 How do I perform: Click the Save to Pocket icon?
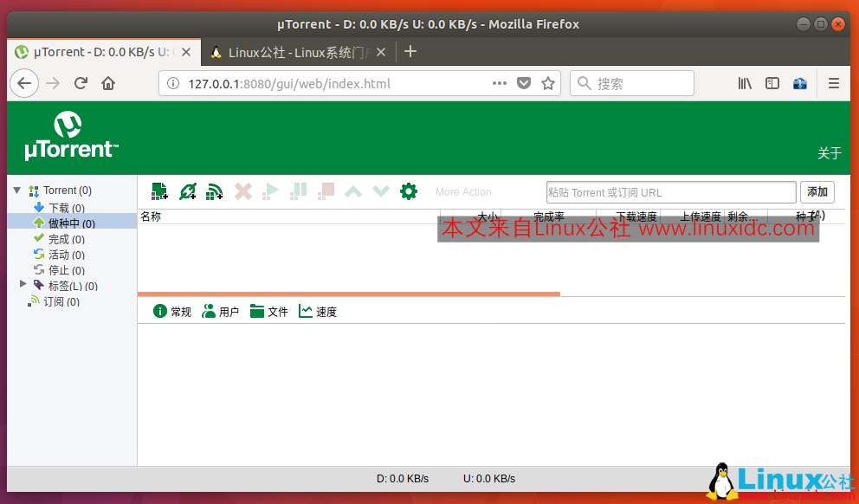[x=524, y=83]
